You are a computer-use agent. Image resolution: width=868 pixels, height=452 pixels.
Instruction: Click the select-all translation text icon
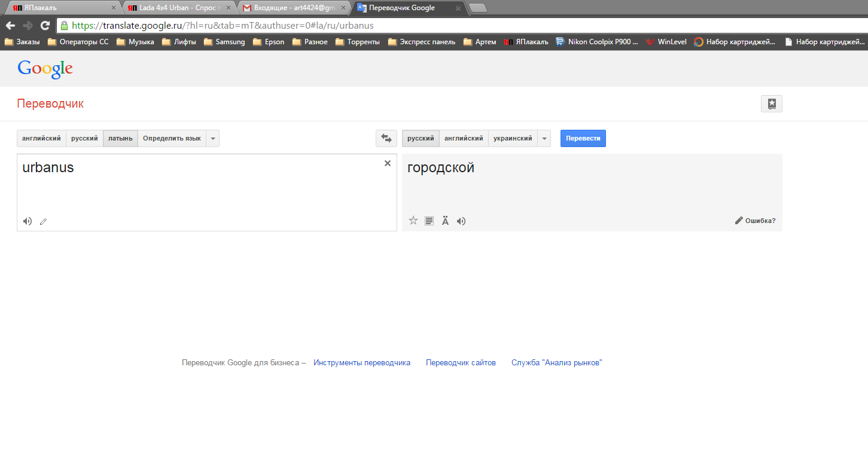(429, 221)
